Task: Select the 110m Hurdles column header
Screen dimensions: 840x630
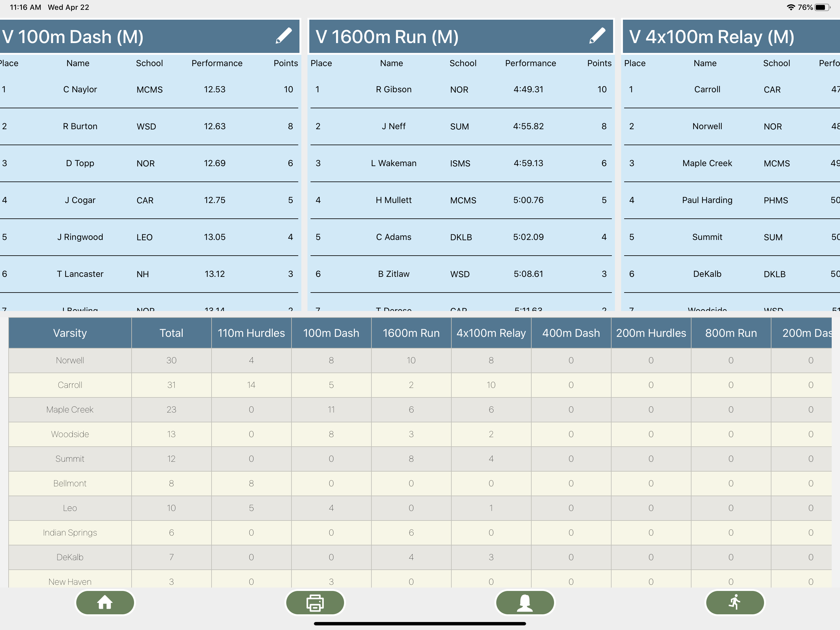Action: (252, 333)
